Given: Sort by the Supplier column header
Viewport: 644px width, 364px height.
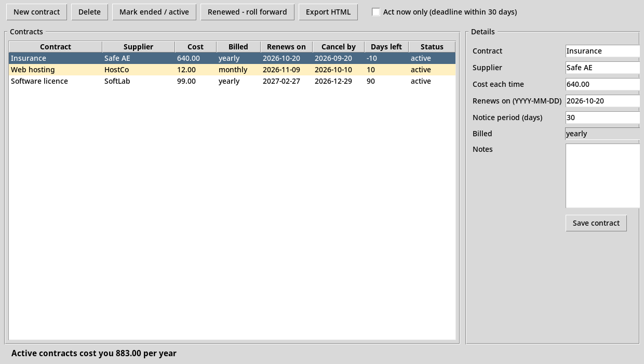Looking at the screenshot, I should click(139, 47).
